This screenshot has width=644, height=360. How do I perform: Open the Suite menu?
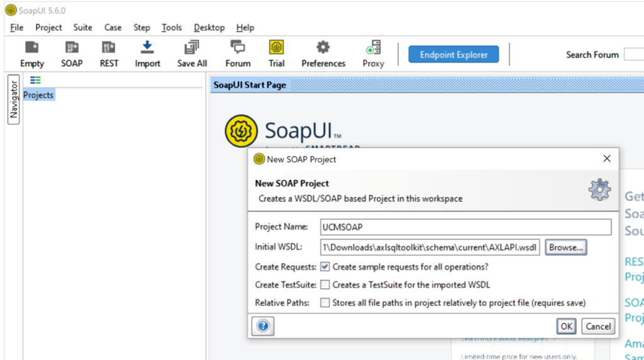pos(82,28)
